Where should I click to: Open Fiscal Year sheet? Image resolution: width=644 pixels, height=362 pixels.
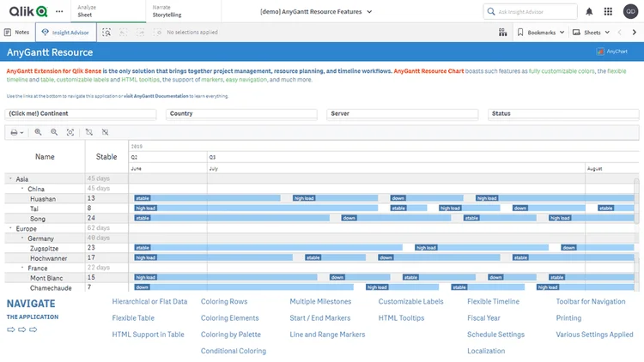coord(483,318)
